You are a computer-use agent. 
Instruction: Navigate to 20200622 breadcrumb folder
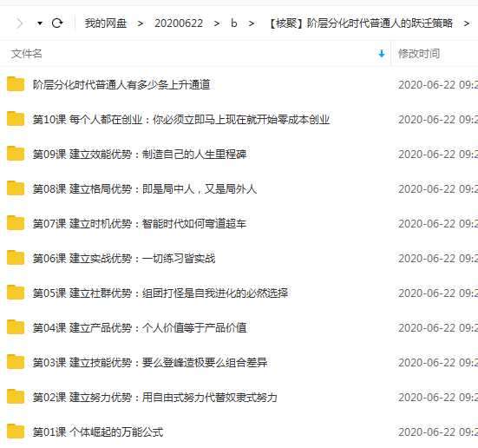(x=179, y=23)
